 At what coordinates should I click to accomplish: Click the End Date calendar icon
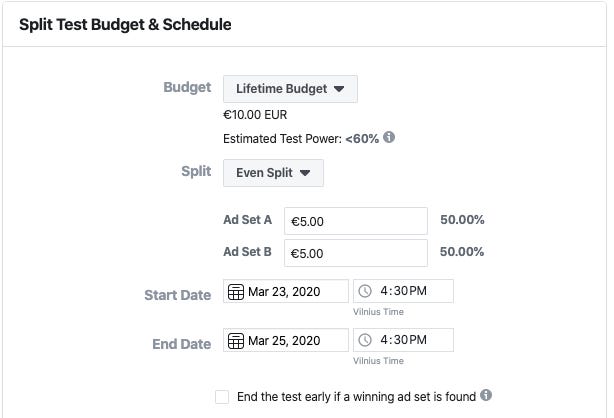(236, 341)
